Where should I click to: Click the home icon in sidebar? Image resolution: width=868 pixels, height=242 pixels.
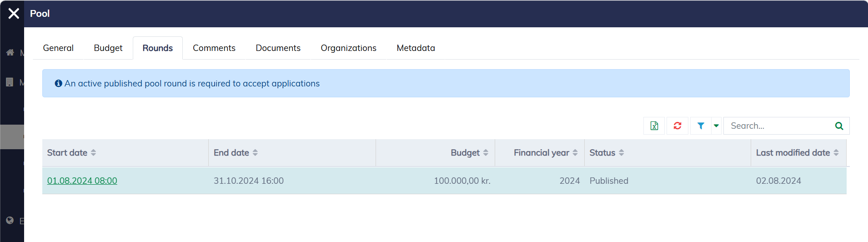point(10,53)
